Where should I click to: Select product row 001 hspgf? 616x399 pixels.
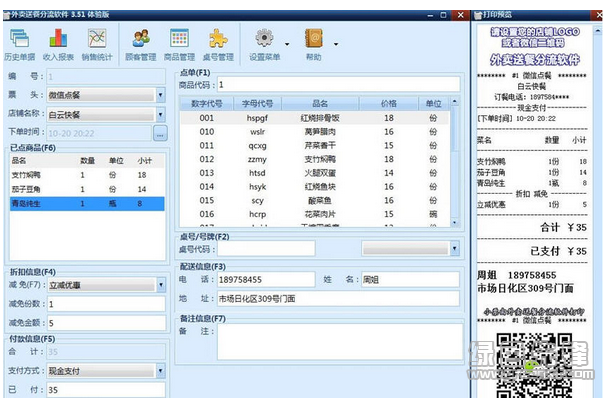314,118
